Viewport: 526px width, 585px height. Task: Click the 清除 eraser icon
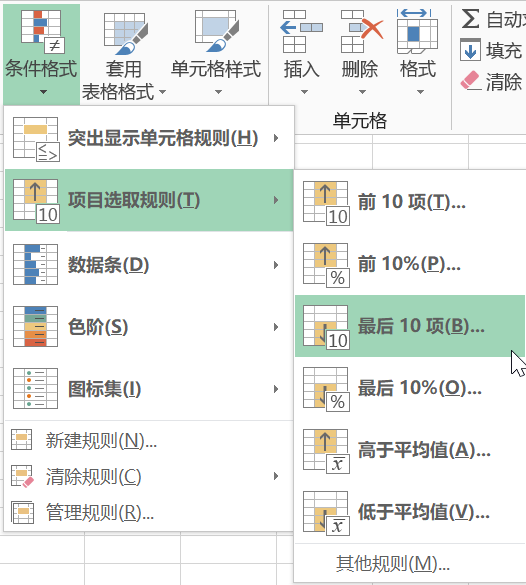[x=470, y=81]
